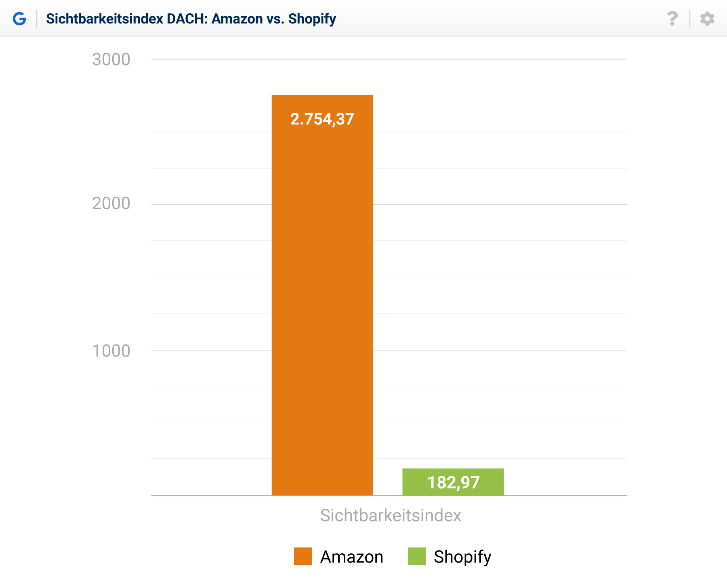
Task: Click the x-axis label 'Sichtbarkeitsindex'
Action: [x=391, y=515]
